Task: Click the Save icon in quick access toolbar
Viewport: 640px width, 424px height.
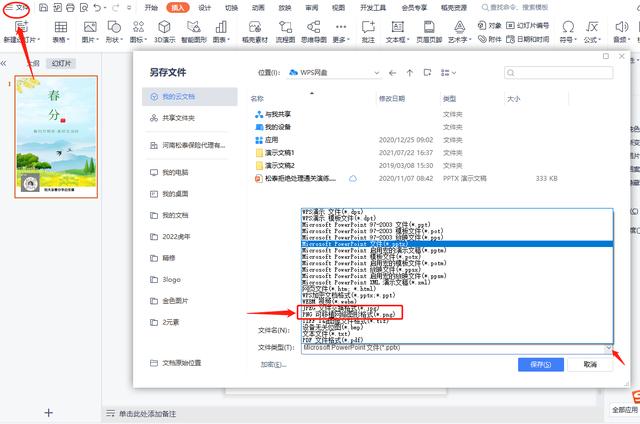Action: tap(43, 7)
